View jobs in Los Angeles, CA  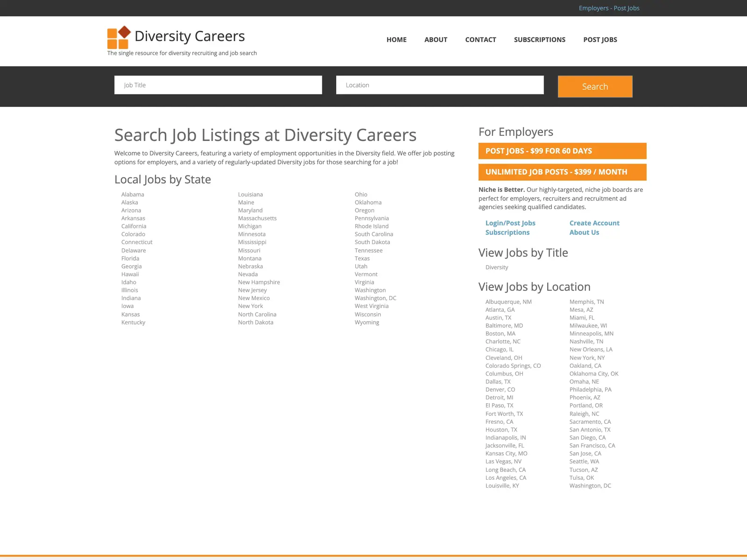tap(506, 478)
